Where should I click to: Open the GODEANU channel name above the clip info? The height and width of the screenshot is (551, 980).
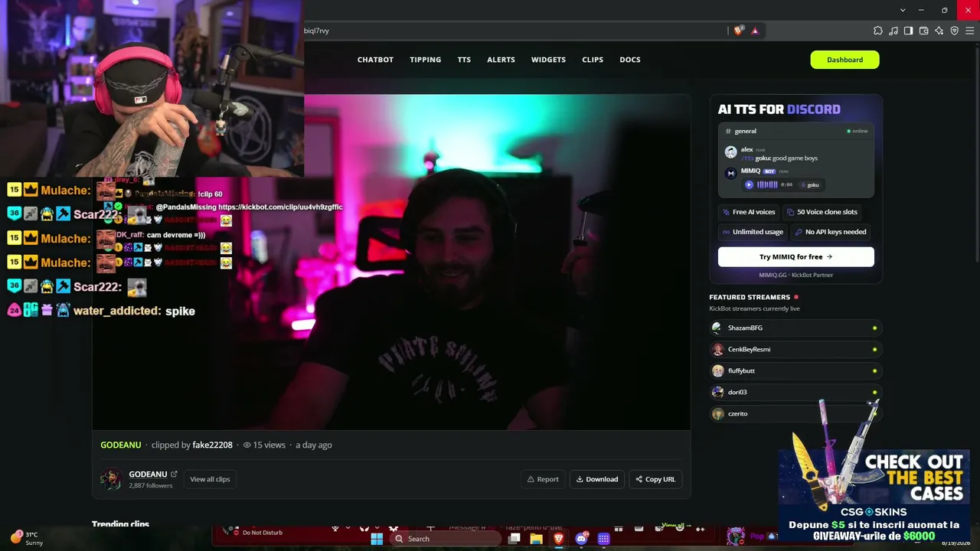pyautogui.click(x=121, y=445)
